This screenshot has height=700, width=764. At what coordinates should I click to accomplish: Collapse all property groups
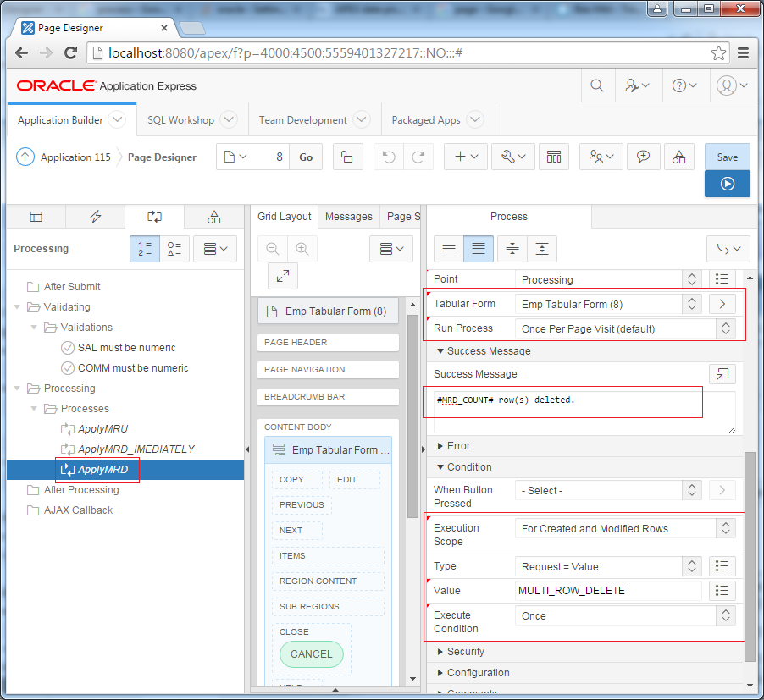(512, 249)
